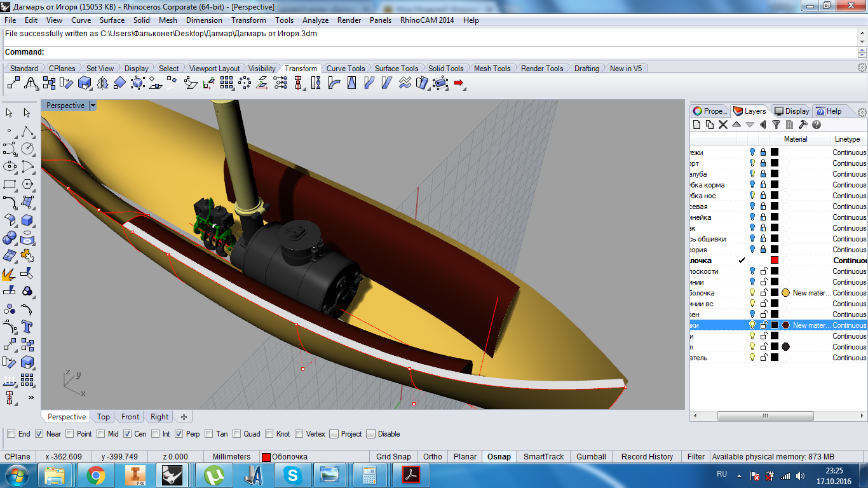The width and height of the screenshot is (868, 488).
Task: Toggle SmartTrack in status bar
Action: pyautogui.click(x=544, y=456)
